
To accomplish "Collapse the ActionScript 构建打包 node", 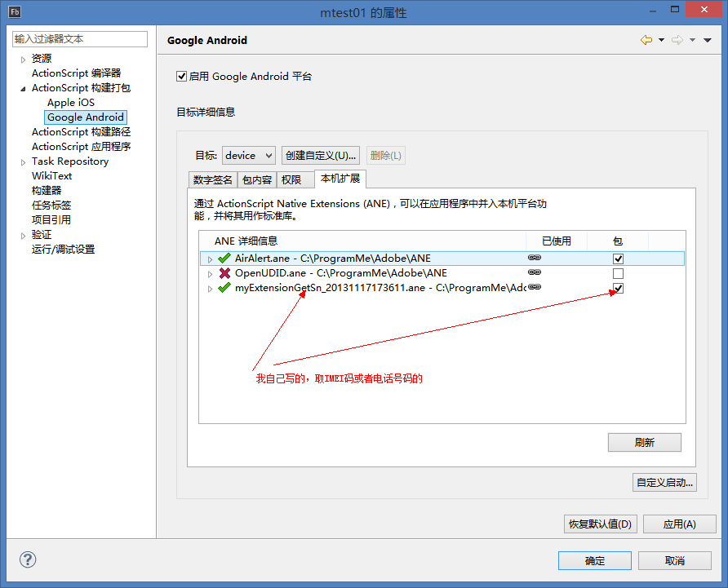I will pyautogui.click(x=23, y=89).
